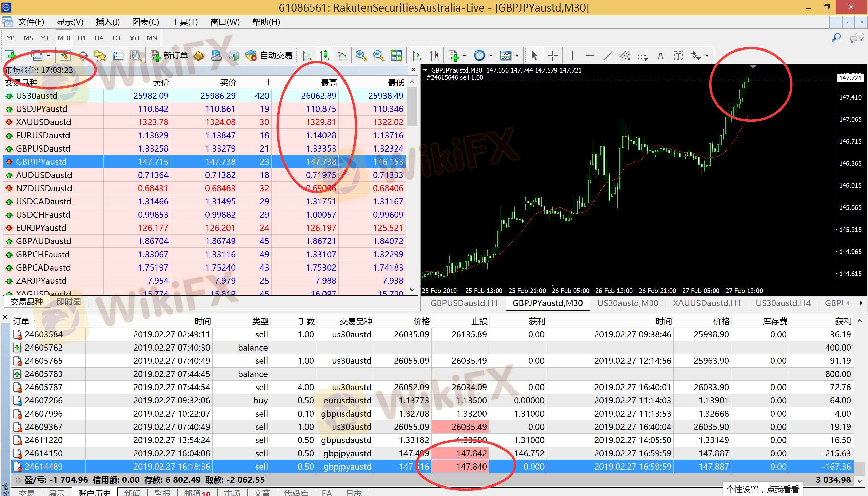Click the 个性设置,点我看看 tooltip link
This screenshot has height=496, width=868.
(x=763, y=489)
